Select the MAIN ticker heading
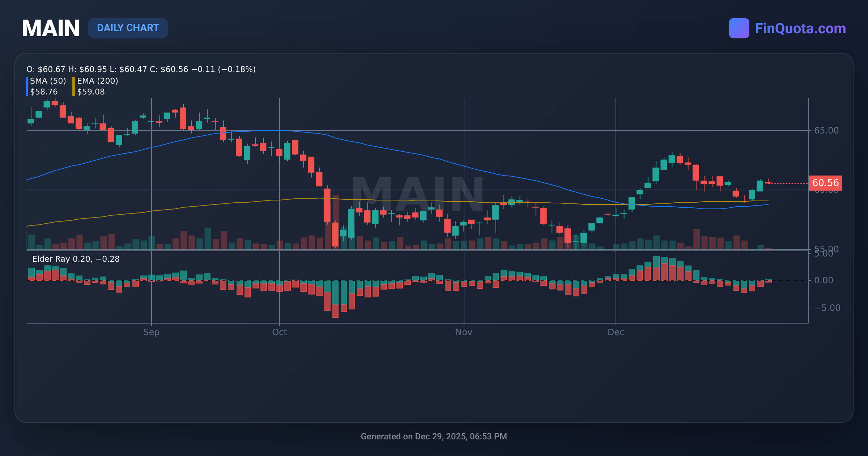The width and height of the screenshot is (868, 456). click(x=51, y=28)
